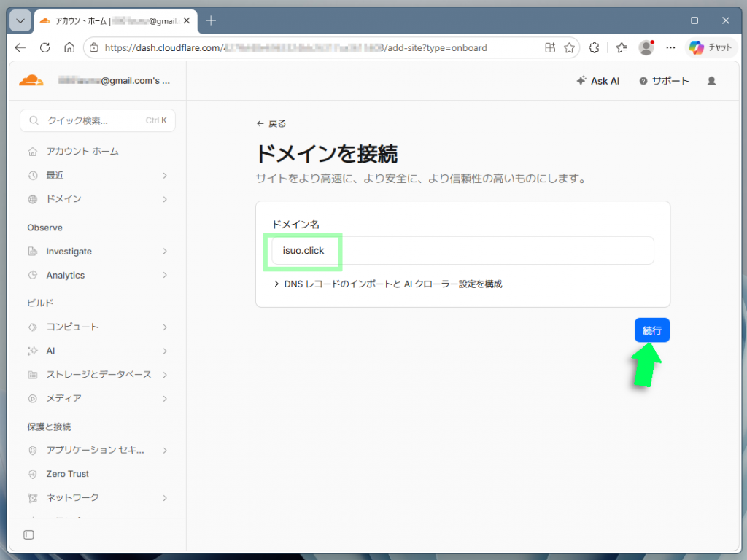Viewport: 747px width, 560px height.
Task: Click the ストレージとデータベース sidebar icon
Action: pyautogui.click(x=32, y=375)
